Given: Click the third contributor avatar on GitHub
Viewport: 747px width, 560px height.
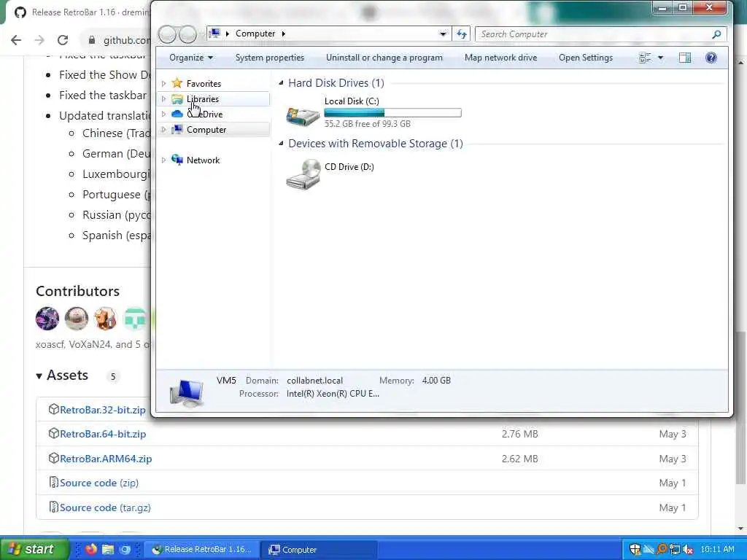Looking at the screenshot, I should pos(105,319).
